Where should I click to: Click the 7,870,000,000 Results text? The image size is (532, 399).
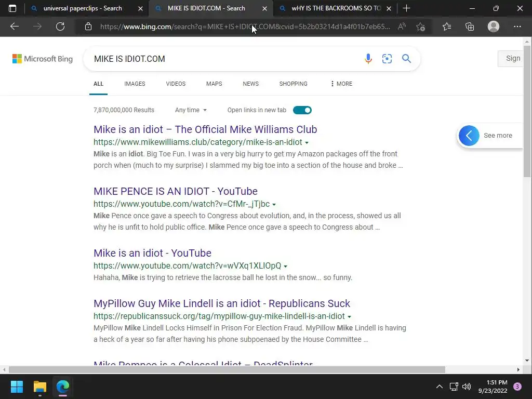pos(124,110)
